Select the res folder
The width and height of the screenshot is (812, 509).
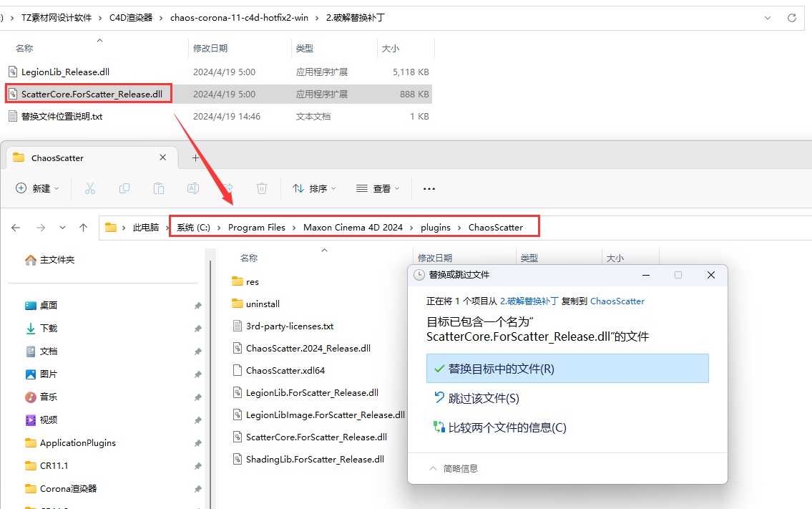245,281
